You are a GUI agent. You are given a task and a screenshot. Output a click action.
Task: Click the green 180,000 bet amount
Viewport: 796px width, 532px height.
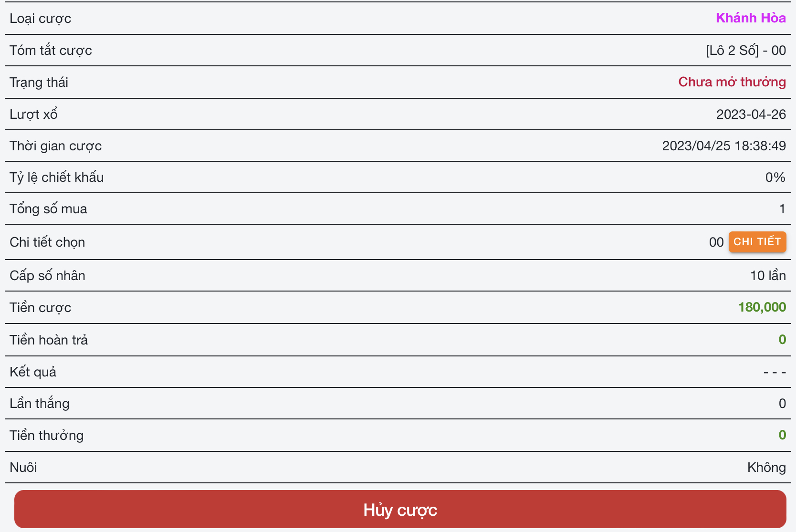point(762,307)
